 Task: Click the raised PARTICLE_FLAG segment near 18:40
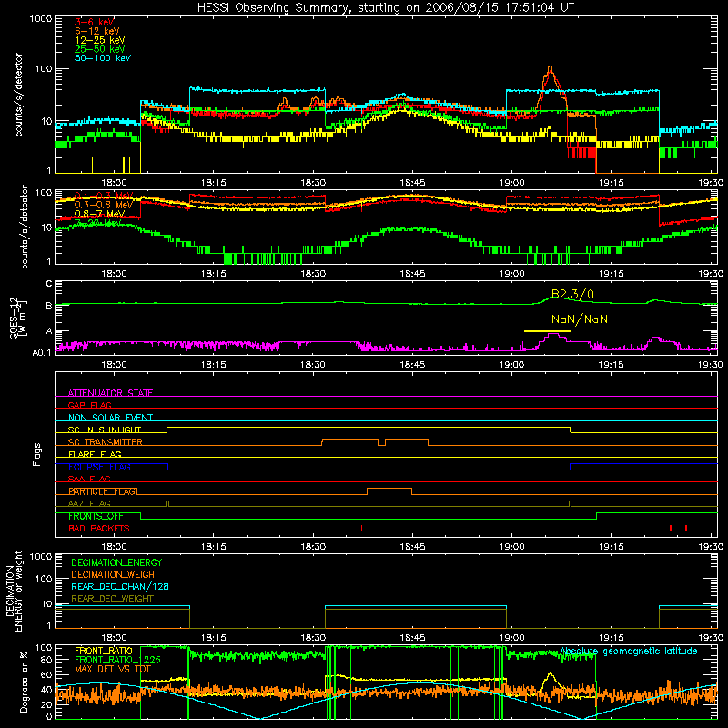point(389,489)
